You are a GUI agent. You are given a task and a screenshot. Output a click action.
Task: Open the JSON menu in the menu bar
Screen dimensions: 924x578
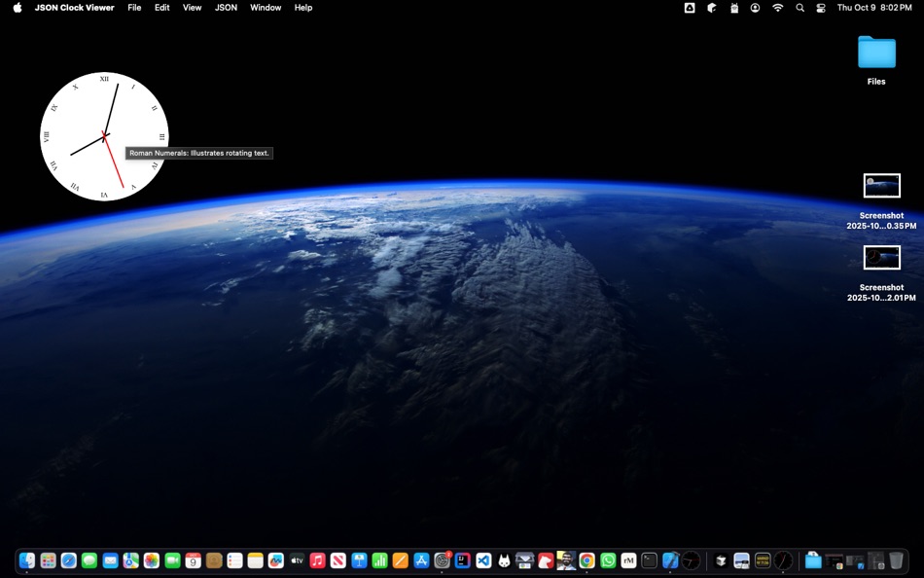coord(225,7)
